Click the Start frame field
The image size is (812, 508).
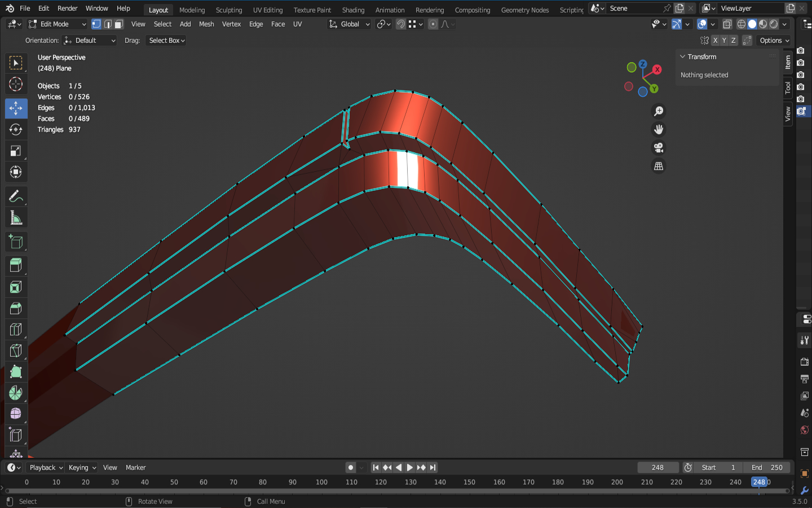tap(717, 467)
